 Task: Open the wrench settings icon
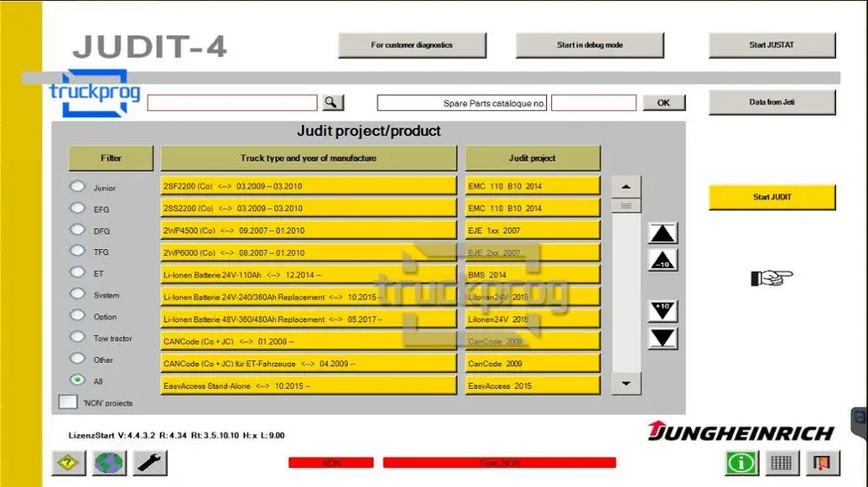pos(149,463)
